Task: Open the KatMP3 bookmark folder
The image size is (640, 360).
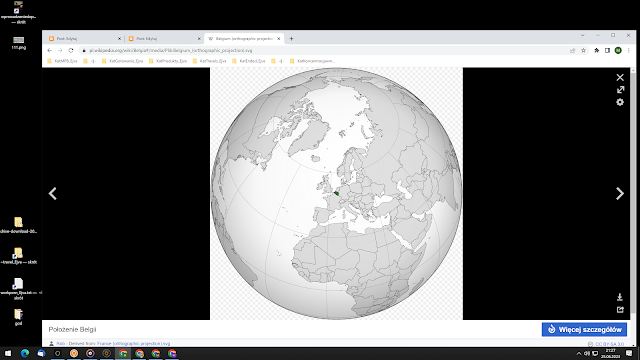Action: click(62, 61)
